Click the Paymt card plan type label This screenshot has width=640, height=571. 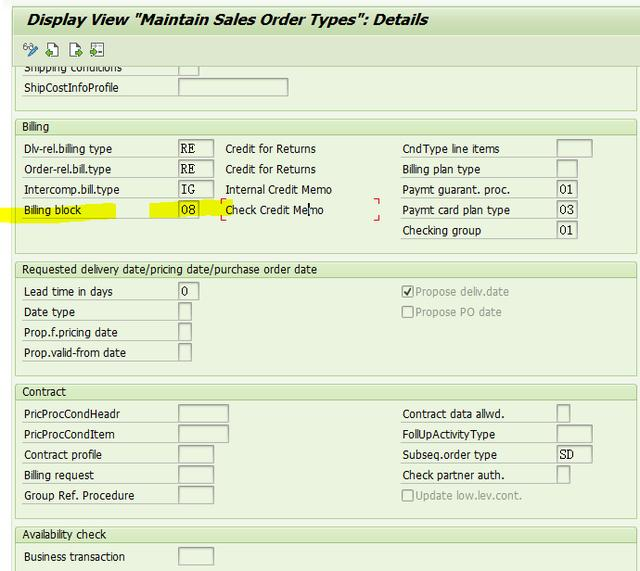click(456, 210)
